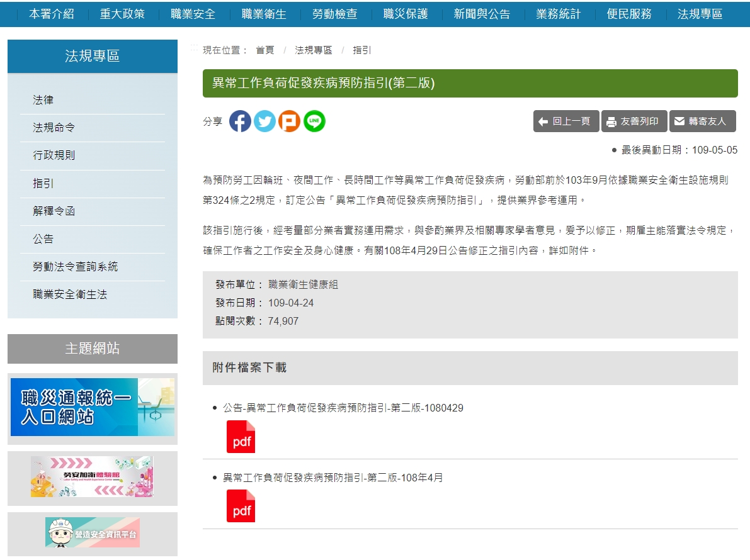
Task: Click 轉寄友人 email forward button
Action: [702, 121]
